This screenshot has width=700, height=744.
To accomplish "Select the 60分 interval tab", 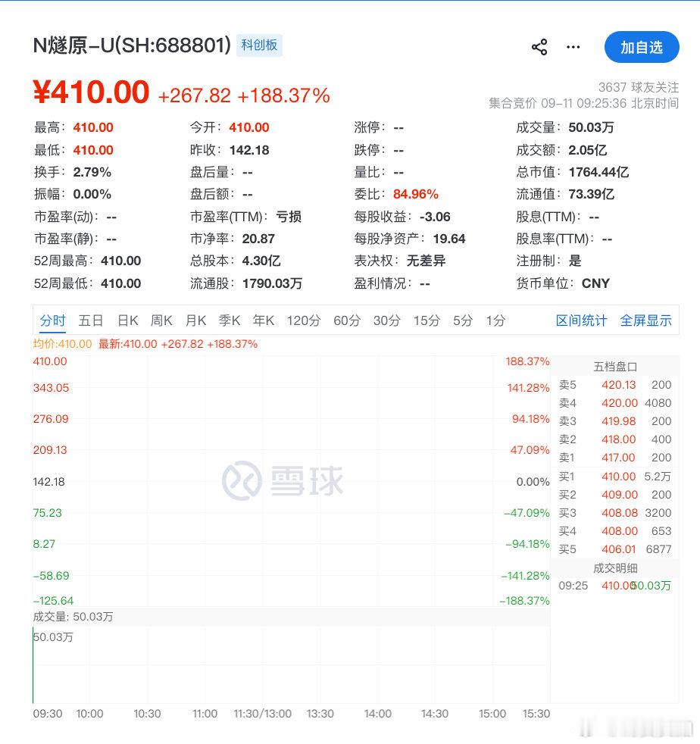I will (347, 320).
